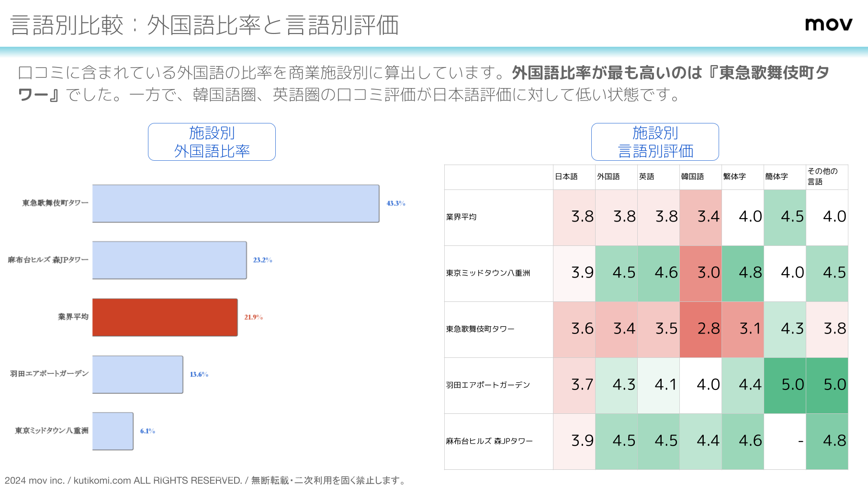Click the 施設別 言語別評価 label box
Image resolution: width=868 pixels, height=488 pixels.
654,142
